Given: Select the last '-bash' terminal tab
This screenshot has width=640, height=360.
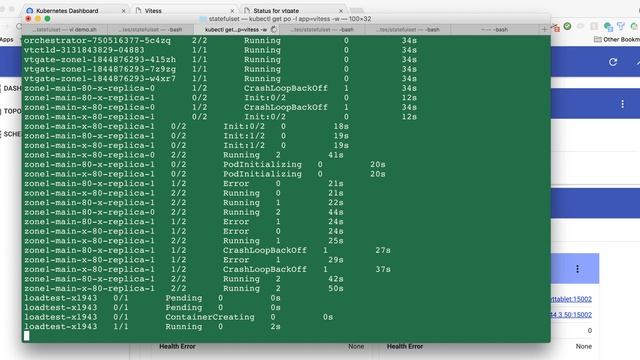Looking at the screenshot, I should (x=494, y=29).
